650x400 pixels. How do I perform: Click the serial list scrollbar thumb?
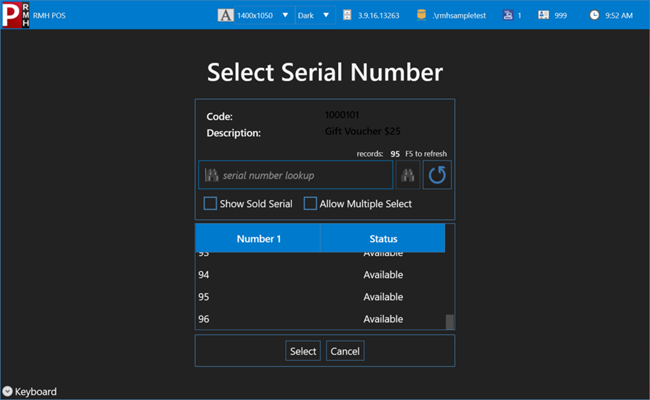click(450, 321)
